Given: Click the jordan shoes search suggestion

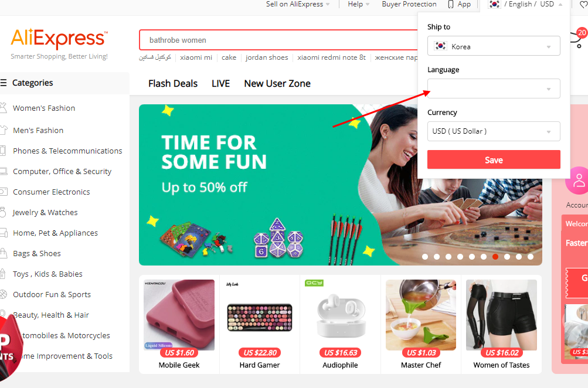Looking at the screenshot, I should point(267,57).
